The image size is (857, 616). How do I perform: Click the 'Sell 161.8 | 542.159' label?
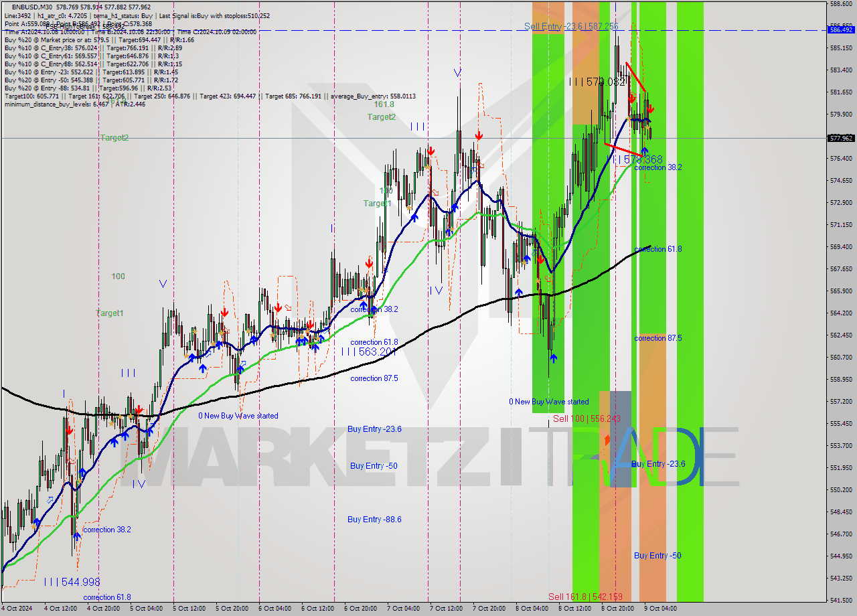click(585, 597)
